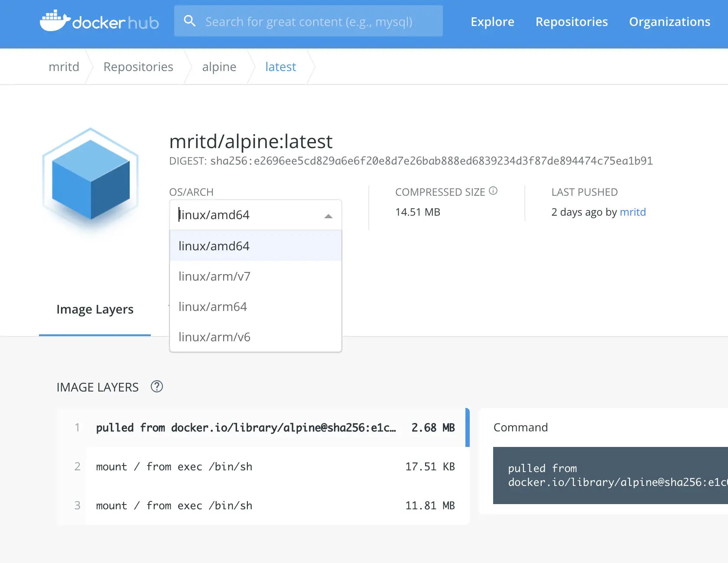This screenshot has width=728, height=563.
Task: Go to alpine breadcrumb
Action: pyautogui.click(x=219, y=67)
